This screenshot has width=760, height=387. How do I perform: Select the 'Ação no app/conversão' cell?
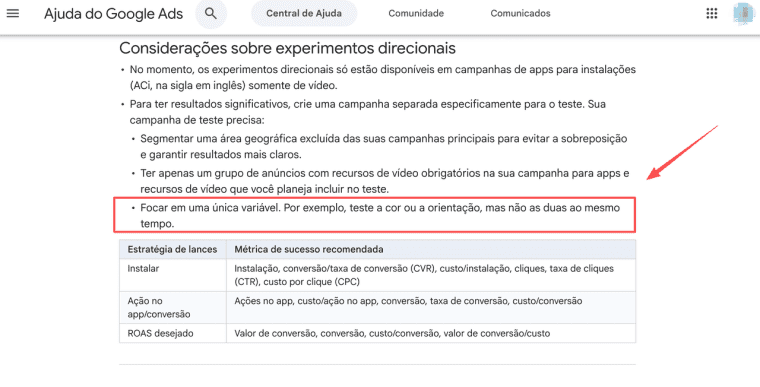173,307
